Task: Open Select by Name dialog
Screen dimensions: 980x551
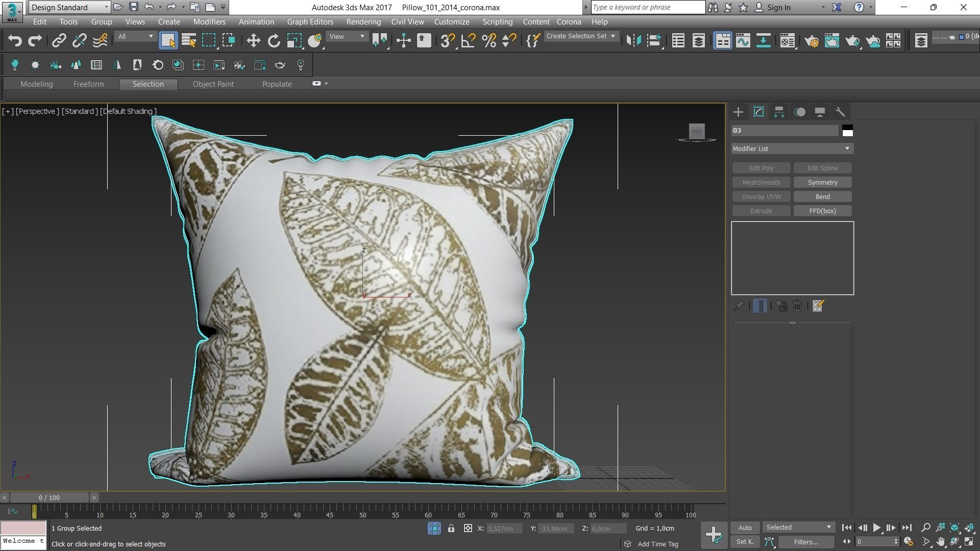Action: [189, 41]
